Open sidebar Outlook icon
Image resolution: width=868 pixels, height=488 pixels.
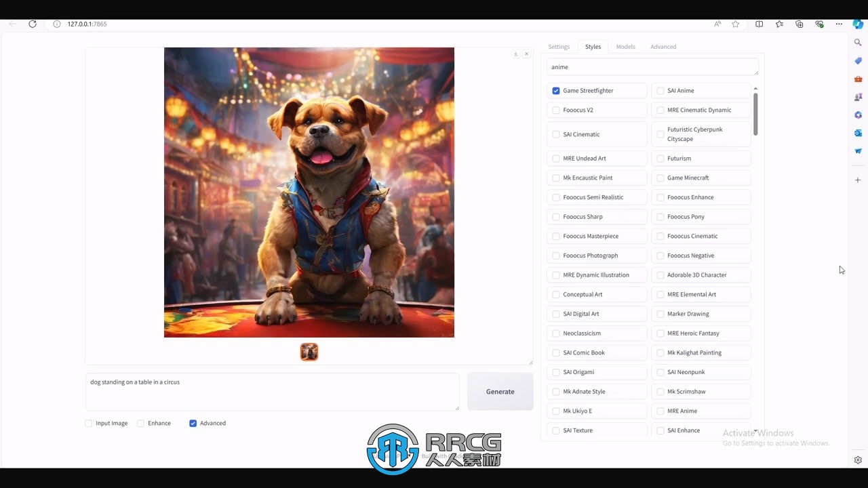[858, 134]
